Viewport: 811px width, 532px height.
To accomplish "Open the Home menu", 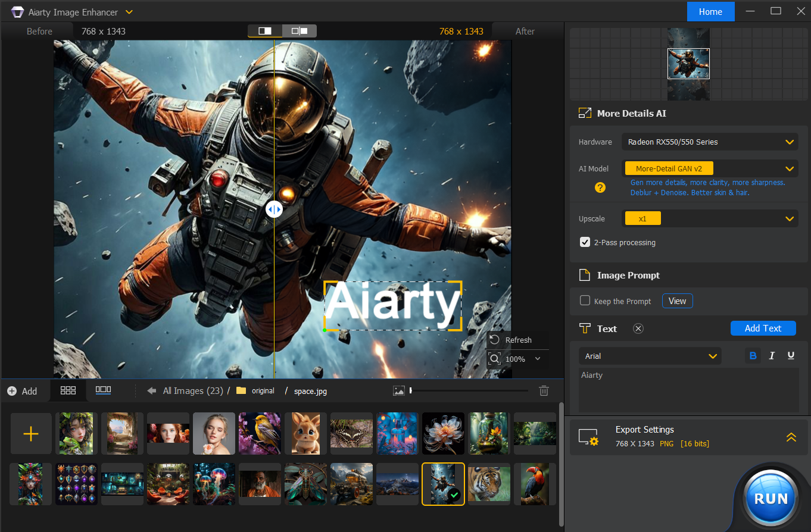I will pos(710,11).
